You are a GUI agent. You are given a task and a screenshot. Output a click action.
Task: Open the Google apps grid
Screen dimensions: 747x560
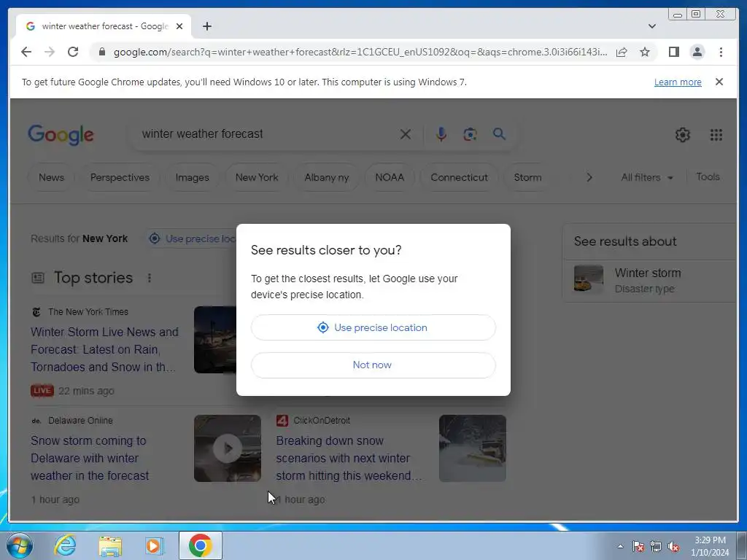pos(716,135)
